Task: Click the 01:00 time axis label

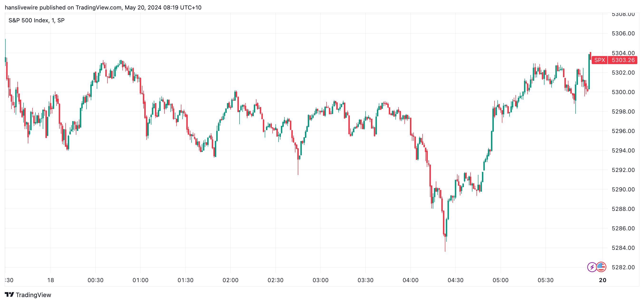Action: click(140, 280)
